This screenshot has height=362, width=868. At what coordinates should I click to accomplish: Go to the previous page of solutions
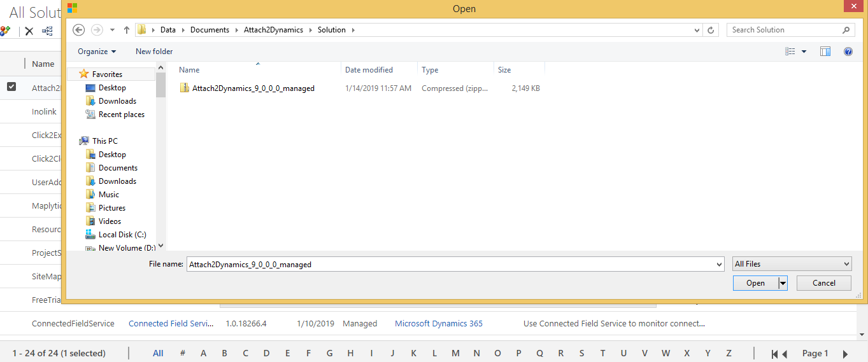(x=785, y=354)
